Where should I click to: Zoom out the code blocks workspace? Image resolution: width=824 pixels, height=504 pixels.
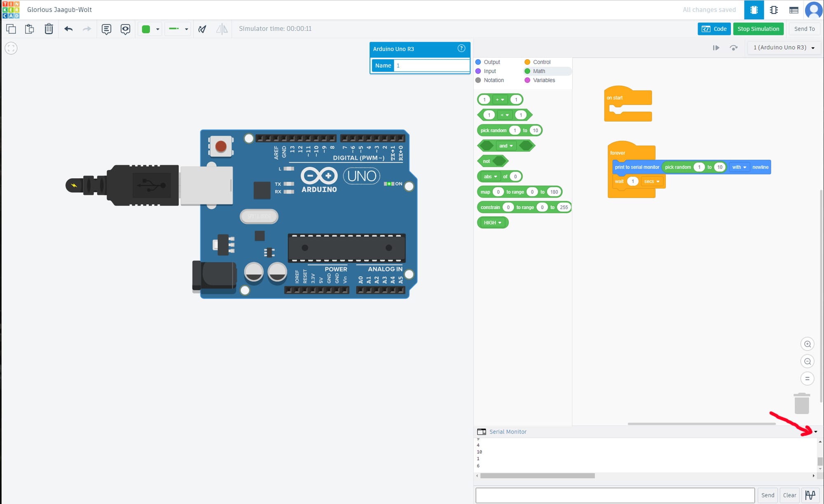[808, 361]
